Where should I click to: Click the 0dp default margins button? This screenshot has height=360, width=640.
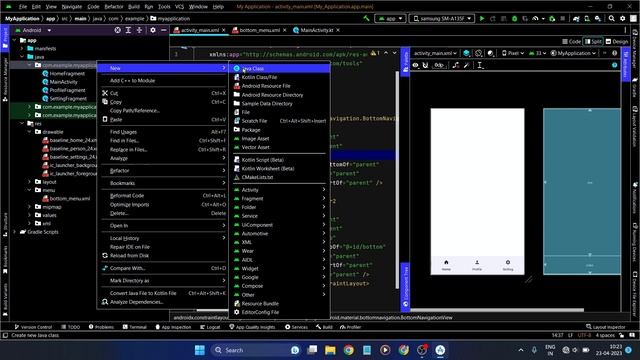point(439,65)
